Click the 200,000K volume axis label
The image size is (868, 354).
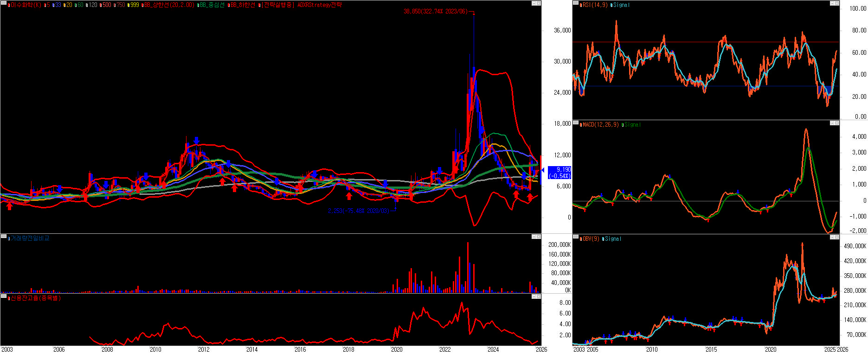pyautogui.click(x=559, y=245)
